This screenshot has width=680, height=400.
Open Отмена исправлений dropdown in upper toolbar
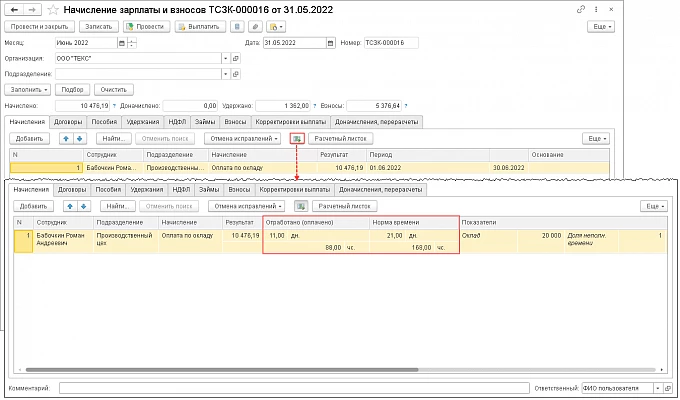[x=242, y=138]
